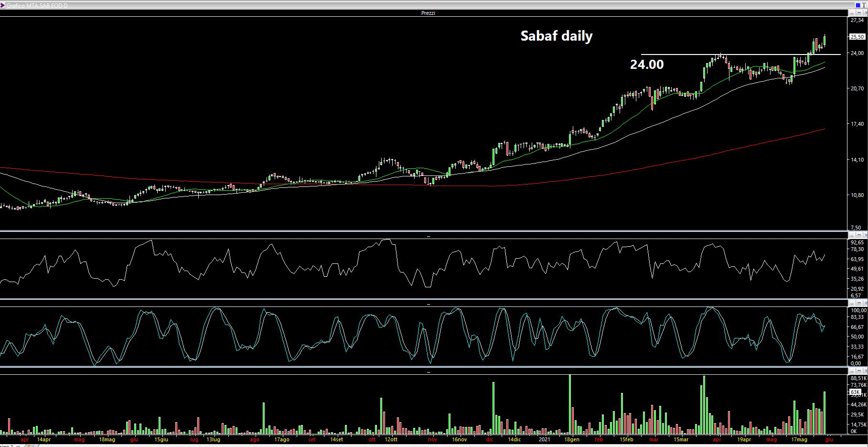Click the 15feb date label

point(626,439)
